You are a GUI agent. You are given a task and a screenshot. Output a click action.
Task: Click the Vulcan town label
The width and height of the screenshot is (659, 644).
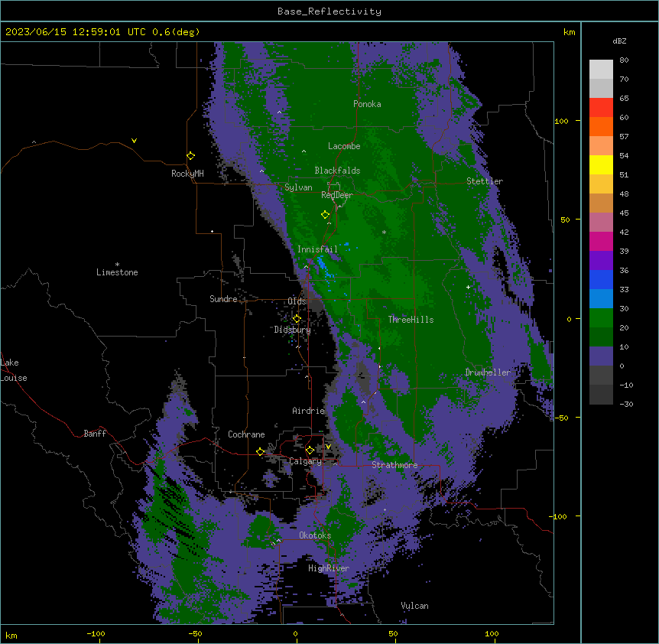click(x=414, y=606)
